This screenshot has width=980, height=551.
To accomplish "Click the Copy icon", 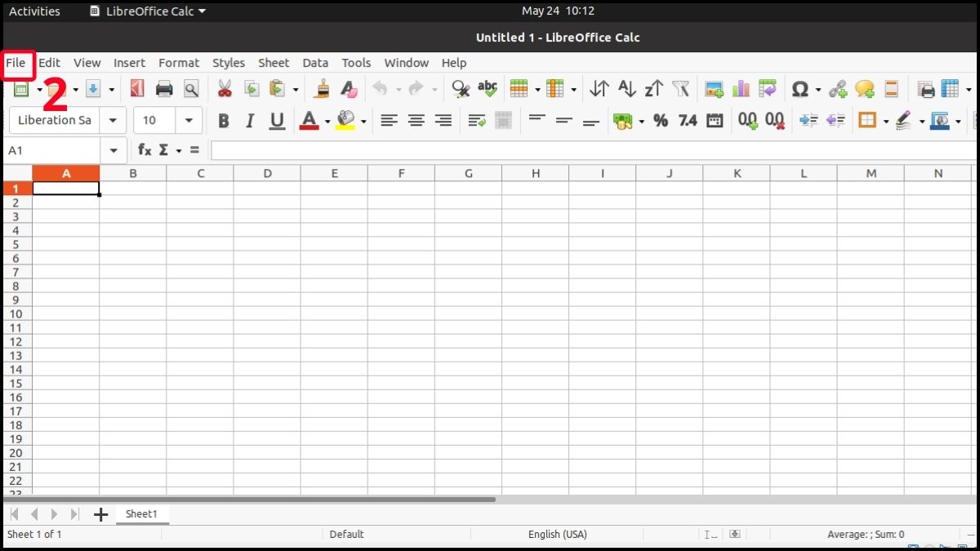I will pyautogui.click(x=252, y=88).
